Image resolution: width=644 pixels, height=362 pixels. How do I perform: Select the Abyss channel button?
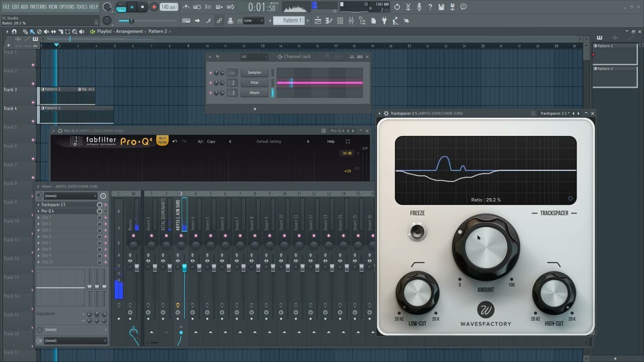point(255,93)
